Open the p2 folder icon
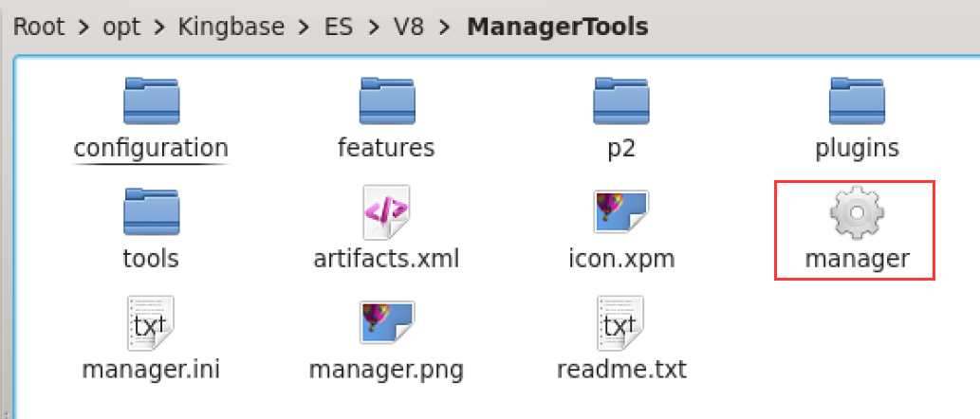The image size is (980, 419). coord(621,101)
